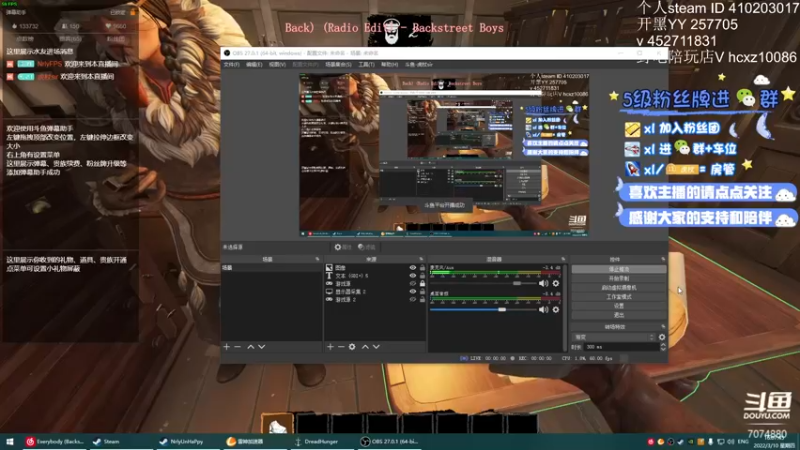
Task: Move the scene up in the Scenes list
Action: [x=251, y=347]
